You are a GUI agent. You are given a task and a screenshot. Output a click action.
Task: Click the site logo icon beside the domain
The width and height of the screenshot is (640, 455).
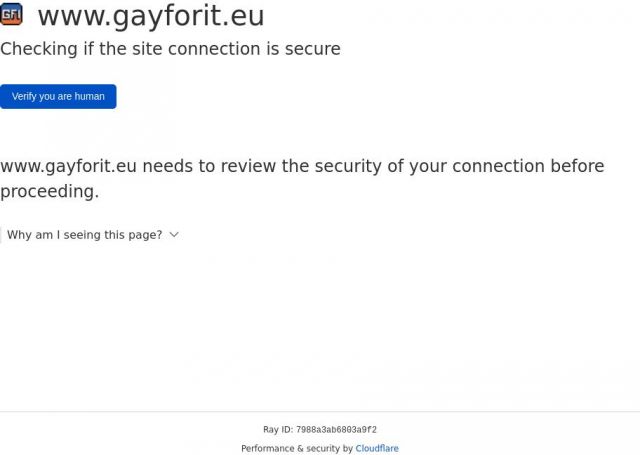[12, 14]
